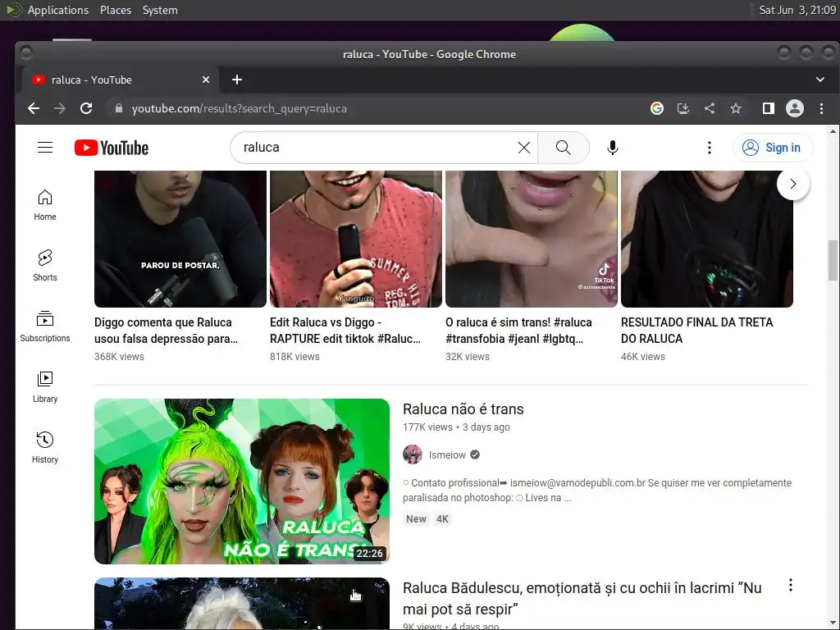Bookmark this page with the star icon

click(x=736, y=108)
